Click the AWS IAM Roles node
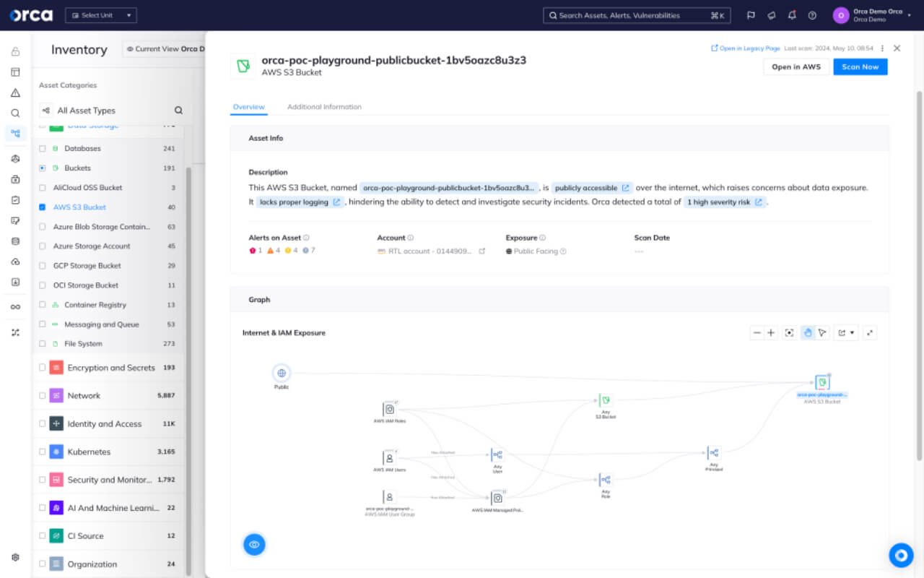This screenshot has height=578, width=924. (x=390, y=409)
